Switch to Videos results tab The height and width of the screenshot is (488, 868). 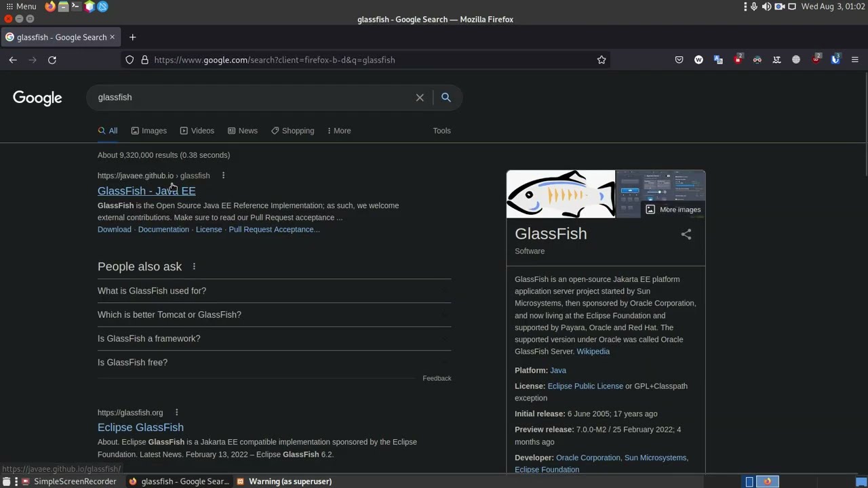point(197,131)
